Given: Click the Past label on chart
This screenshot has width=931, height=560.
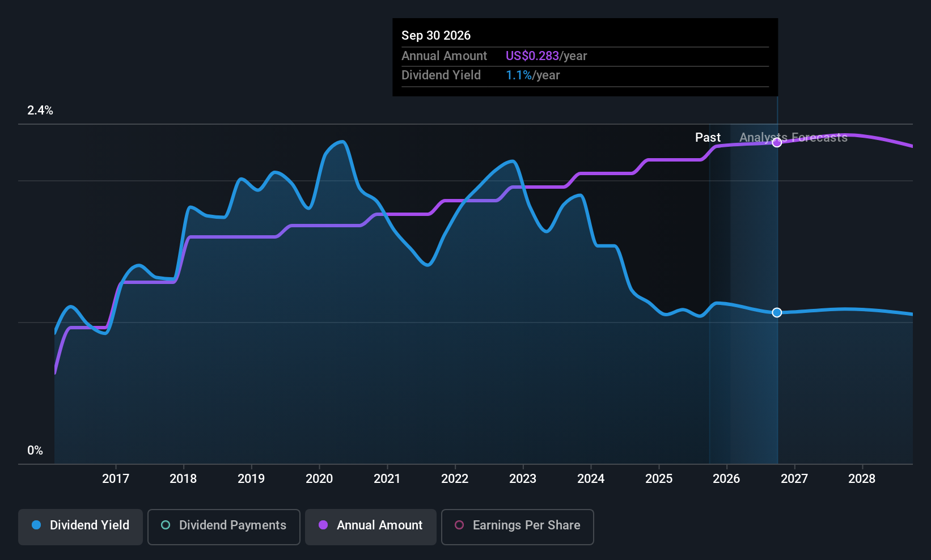Looking at the screenshot, I should [x=708, y=137].
